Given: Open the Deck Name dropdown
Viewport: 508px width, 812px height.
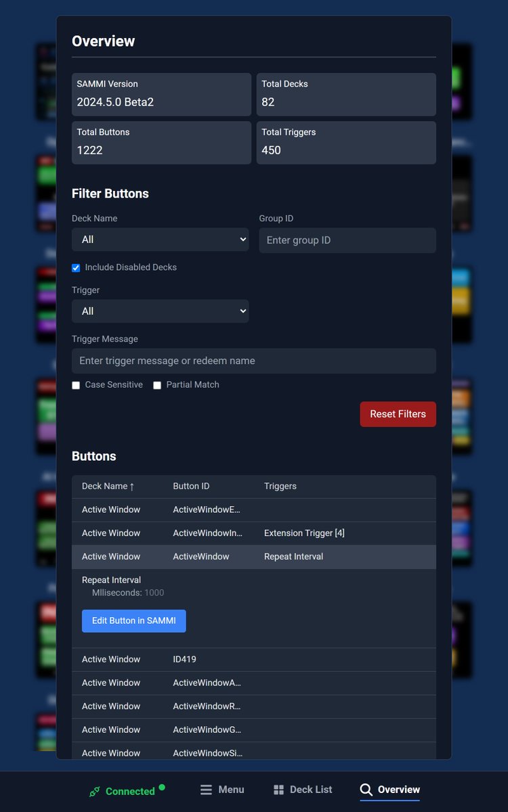Looking at the screenshot, I should coord(161,240).
